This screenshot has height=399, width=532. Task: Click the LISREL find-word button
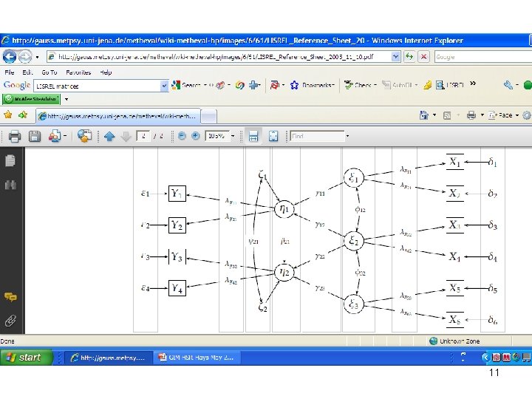coord(449,85)
